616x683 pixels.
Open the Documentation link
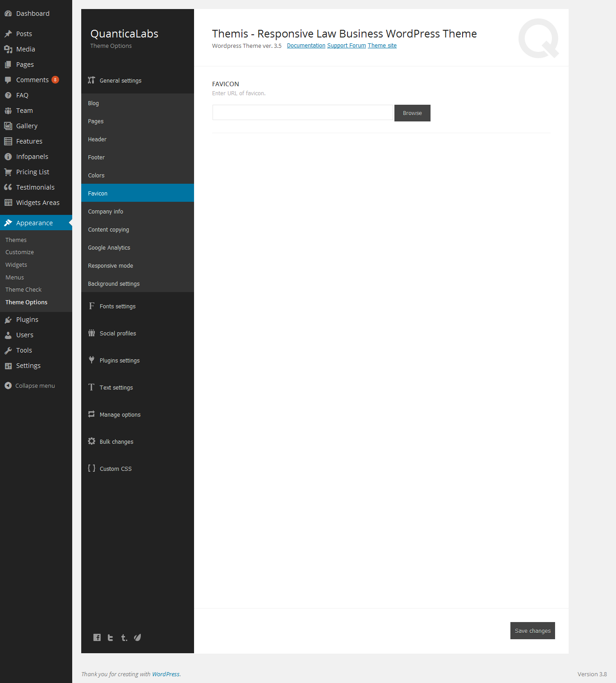pyautogui.click(x=306, y=46)
